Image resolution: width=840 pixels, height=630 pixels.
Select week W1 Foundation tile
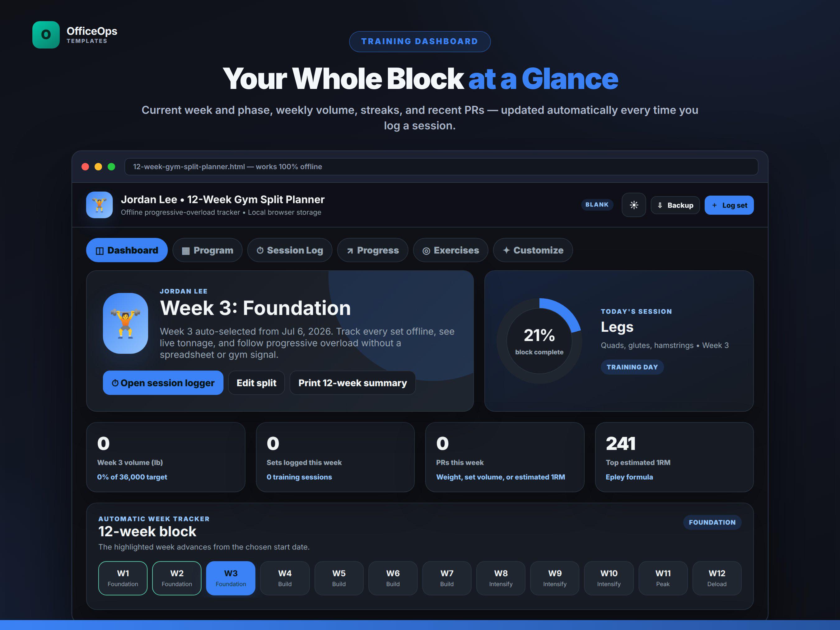(x=123, y=578)
